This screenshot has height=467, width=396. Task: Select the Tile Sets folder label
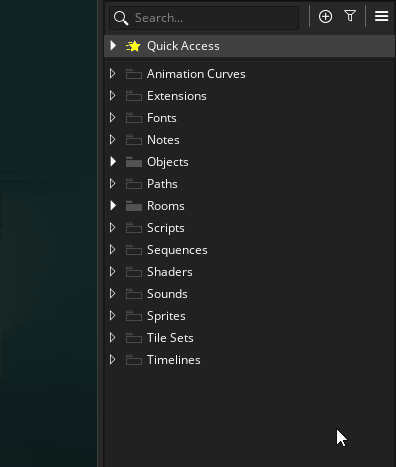tap(170, 338)
